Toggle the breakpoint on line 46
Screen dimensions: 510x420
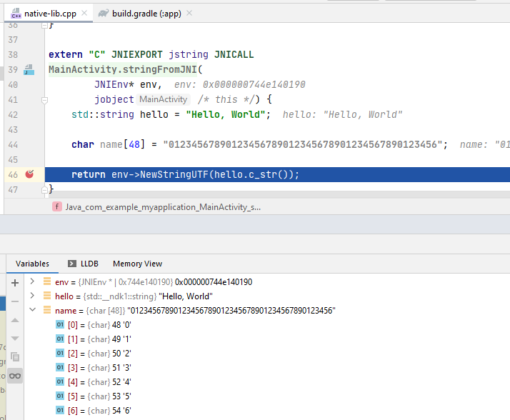tap(29, 174)
